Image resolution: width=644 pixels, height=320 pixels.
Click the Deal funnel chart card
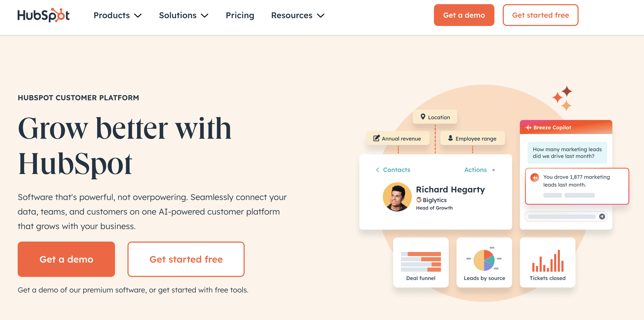coord(421,262)
